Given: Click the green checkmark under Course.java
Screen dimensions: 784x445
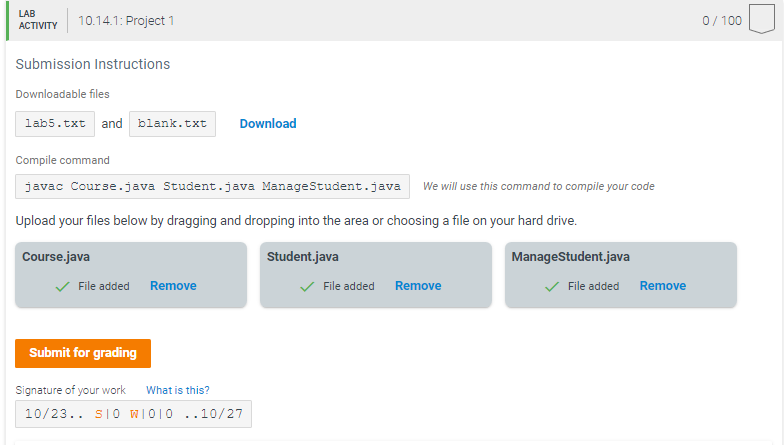Looking at the screenshot, I should pyautogui.click(x=62, y=286).
